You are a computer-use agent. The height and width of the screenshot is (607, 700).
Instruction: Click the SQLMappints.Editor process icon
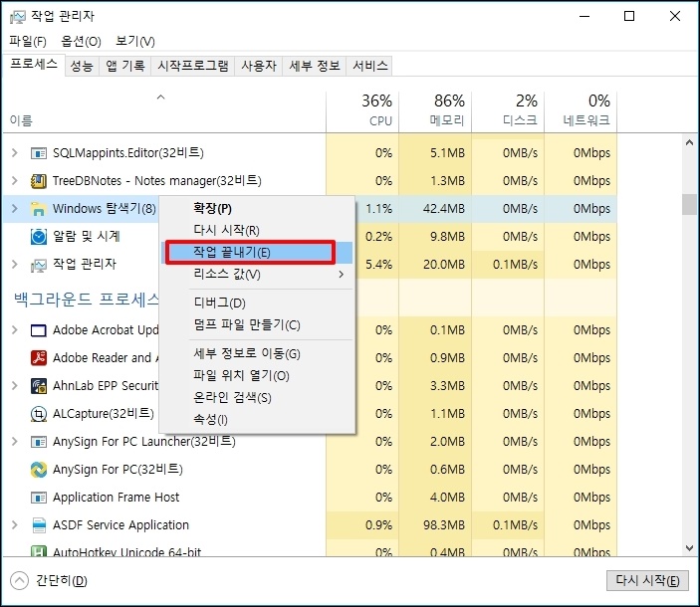point(39,154)
